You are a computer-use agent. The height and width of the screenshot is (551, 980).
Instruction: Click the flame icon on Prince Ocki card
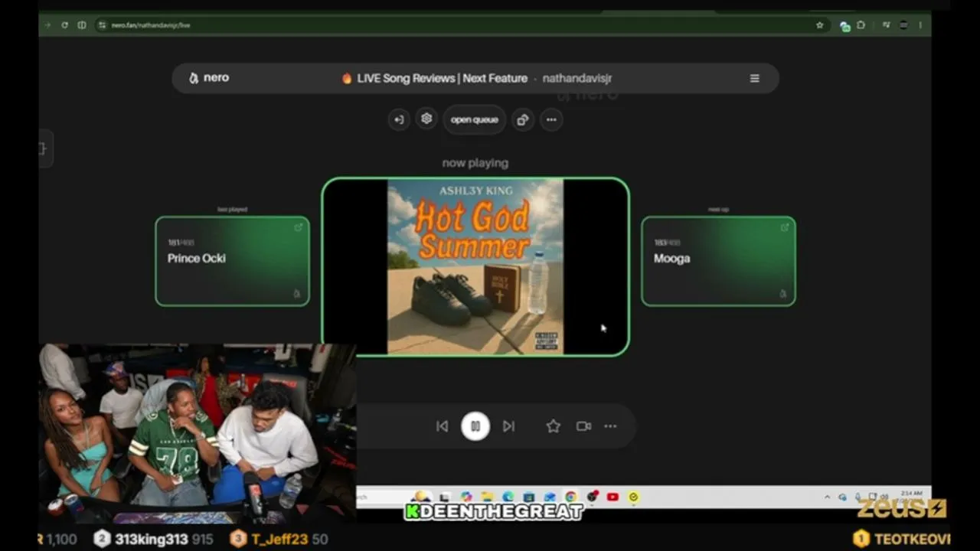point(297,294)
